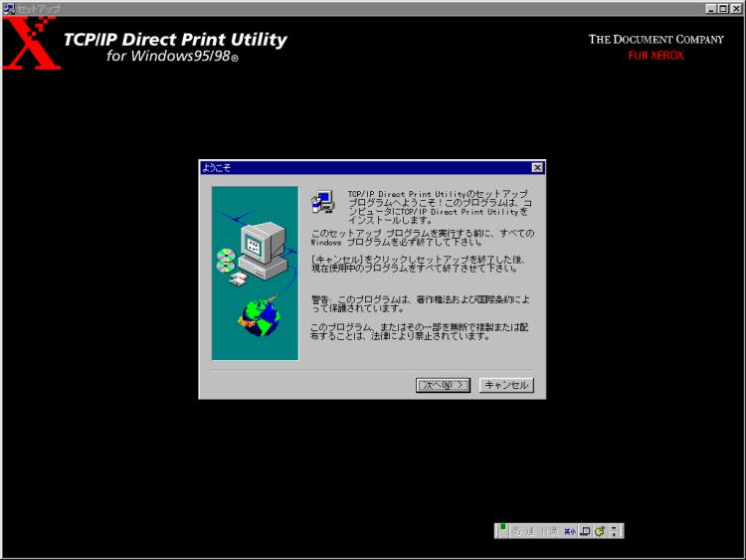This screenshot has height=560, width=746.
Task: Click the setup computer icon beside welcome text
Action: coord(323,201)
